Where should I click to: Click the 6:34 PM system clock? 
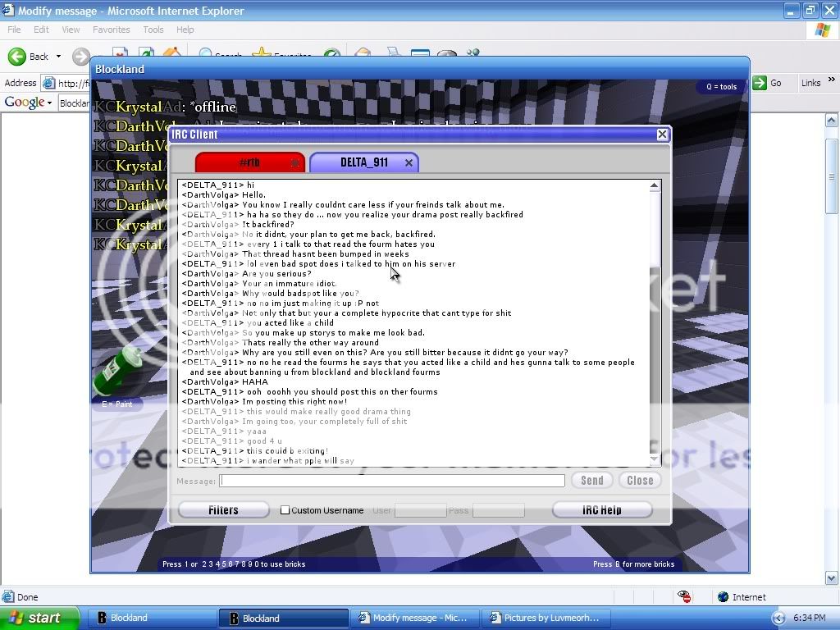pyautogui.click(x=809, y=619)
